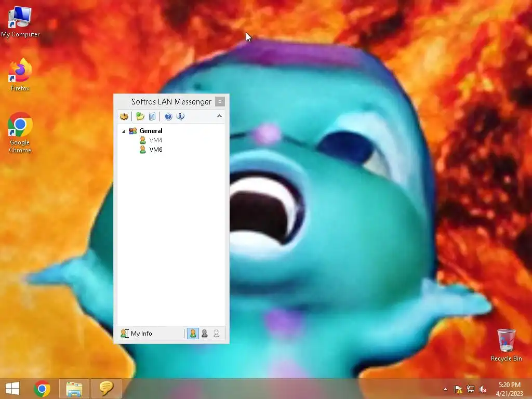Click the General group people icon
Image resolution: width=532 pixels, height=399 pixels.
point(132,130)
